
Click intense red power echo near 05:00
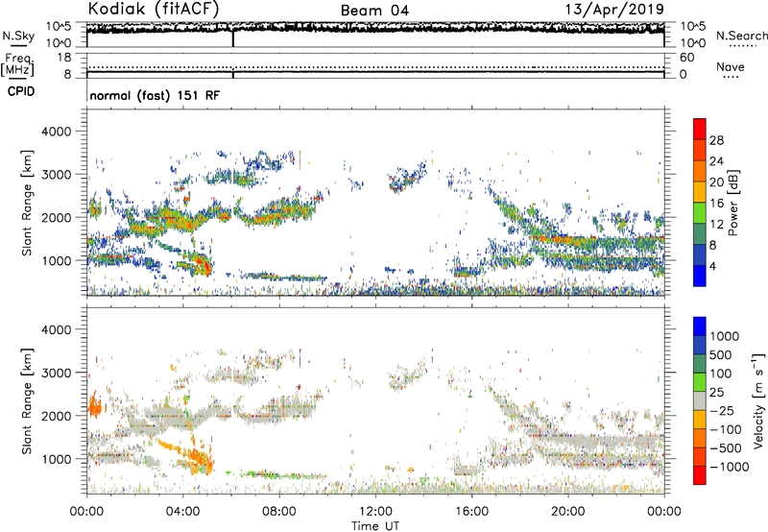click(x=205, y=266)
